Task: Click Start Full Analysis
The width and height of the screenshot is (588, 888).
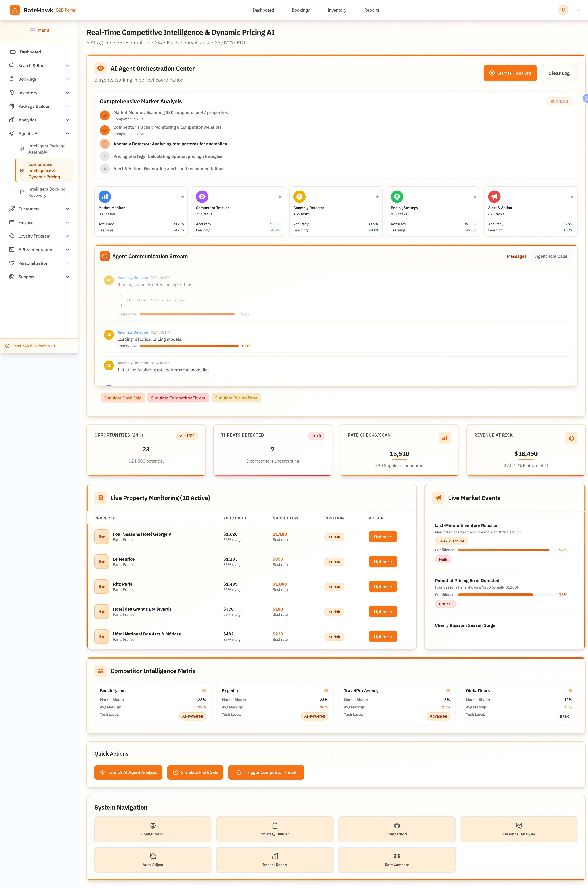Action: point(510,73)
